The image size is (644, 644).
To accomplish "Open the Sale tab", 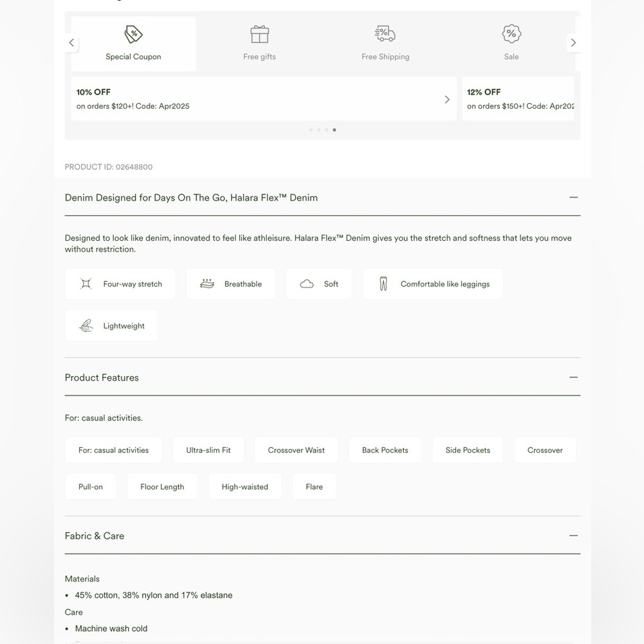I will (511, 44).
